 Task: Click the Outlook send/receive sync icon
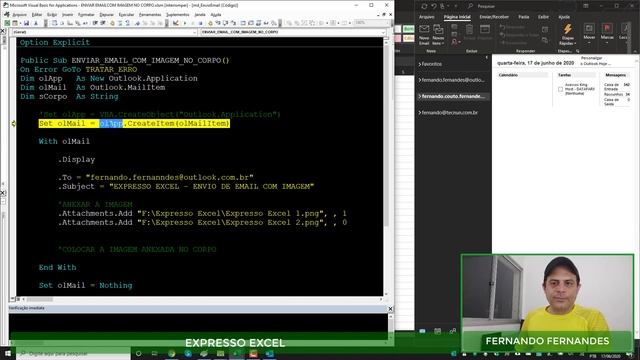click(x=424, y=6)
